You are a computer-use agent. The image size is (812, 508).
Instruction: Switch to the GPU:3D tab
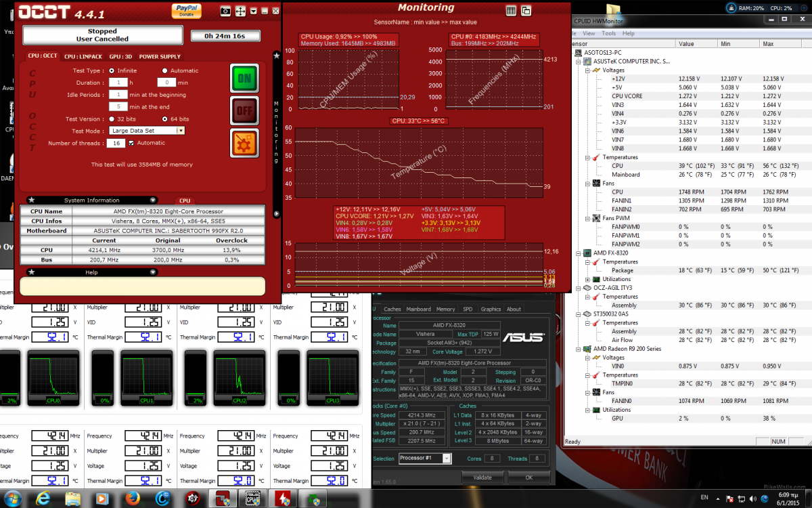point(121,56)
